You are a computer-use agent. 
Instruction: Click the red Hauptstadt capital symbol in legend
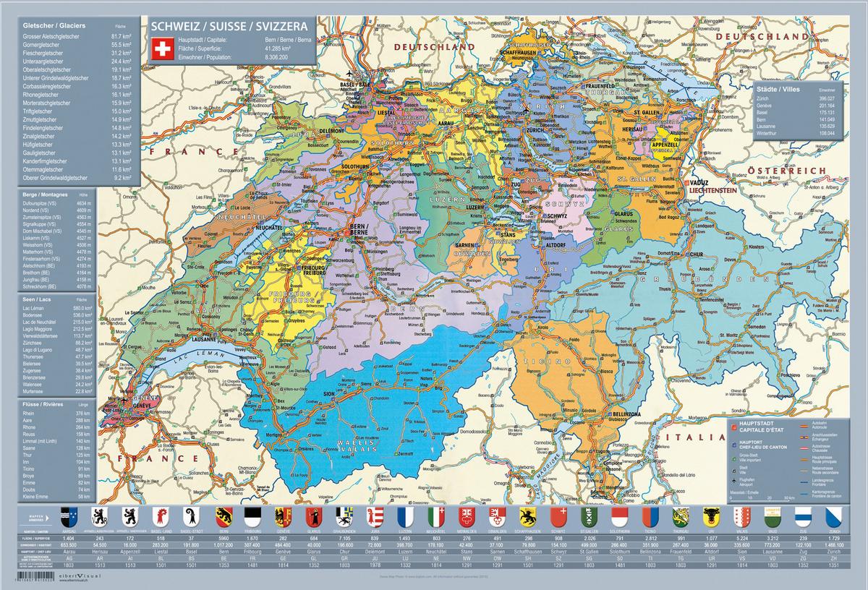pos(733,427)
